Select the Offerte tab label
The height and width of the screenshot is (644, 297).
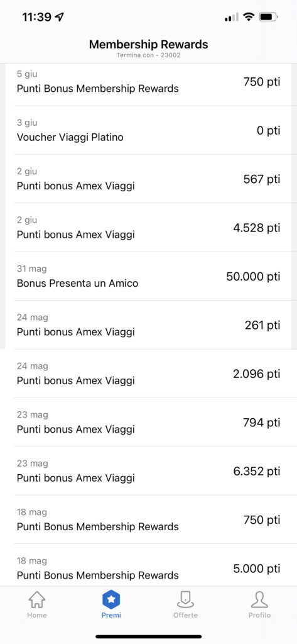(185, 615)
